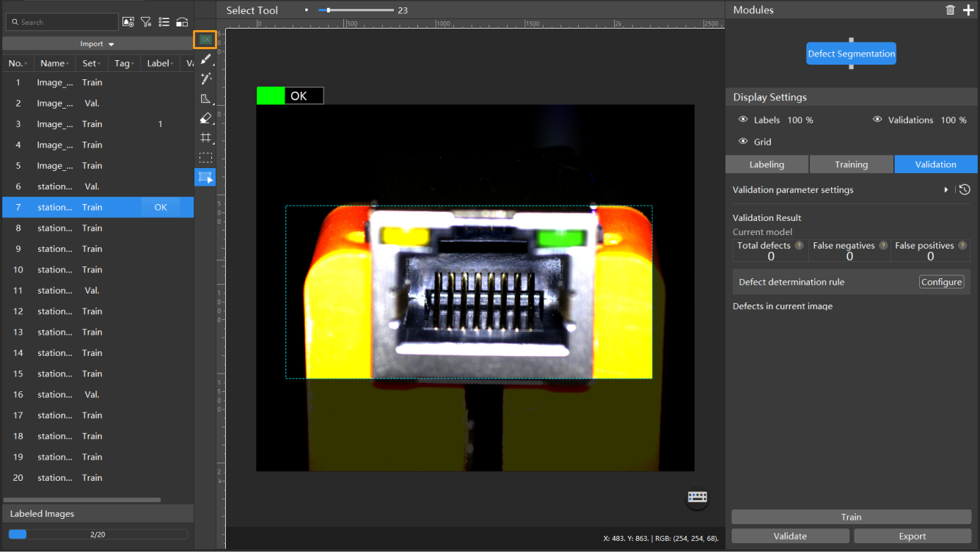Click the Labeled Images progress bar

coord(98,534)
